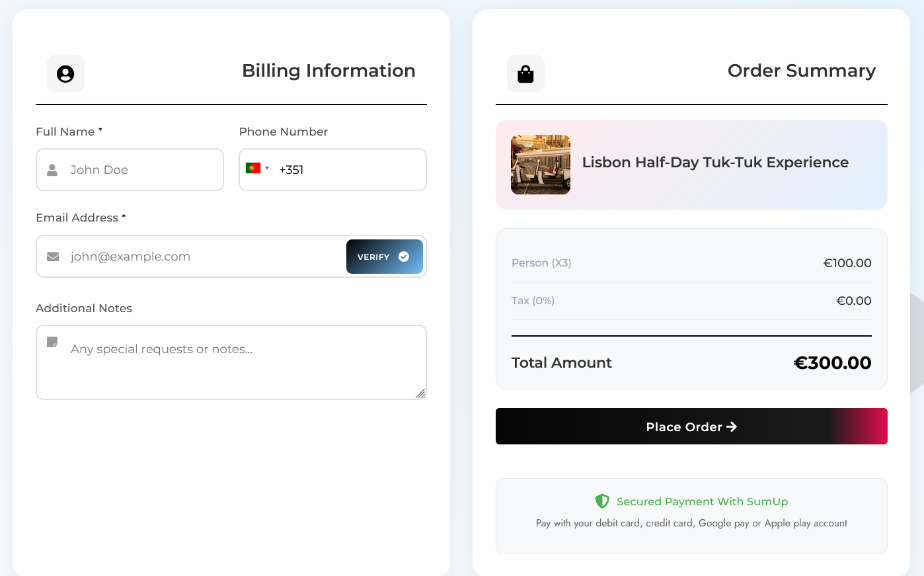This screenshot has height=576, width=924.
Task: Click the textarea resize handle in Additional Notes
Action: [420, 393]
